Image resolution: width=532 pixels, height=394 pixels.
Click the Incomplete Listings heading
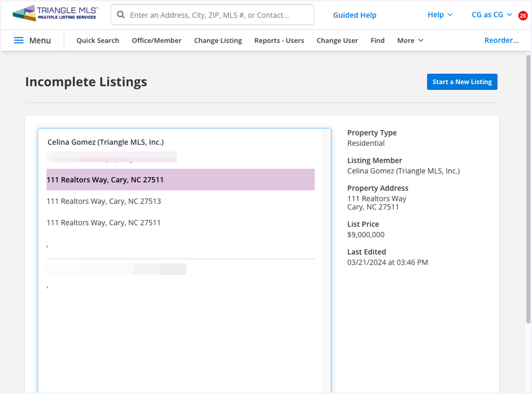[86, 82]
